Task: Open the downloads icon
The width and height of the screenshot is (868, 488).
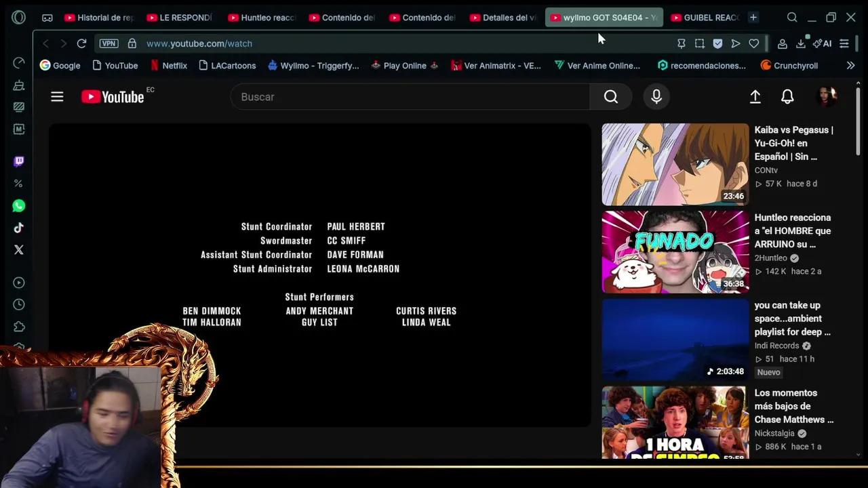Action: 801,43
